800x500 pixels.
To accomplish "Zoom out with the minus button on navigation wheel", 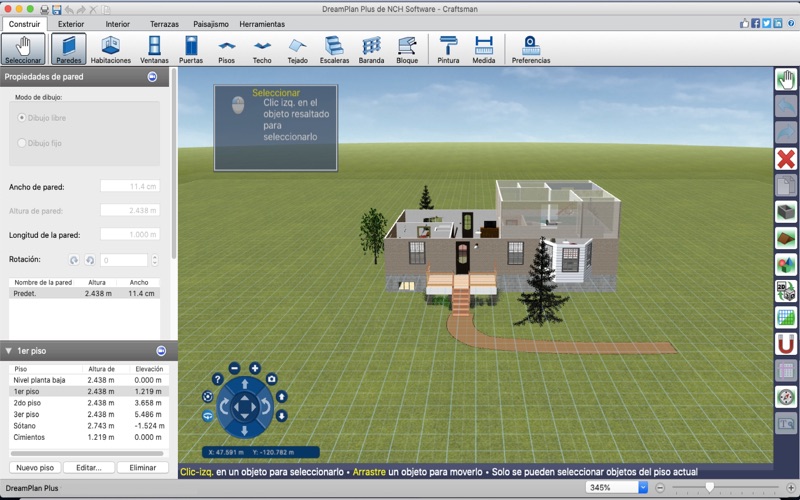I will click(234, 368).
